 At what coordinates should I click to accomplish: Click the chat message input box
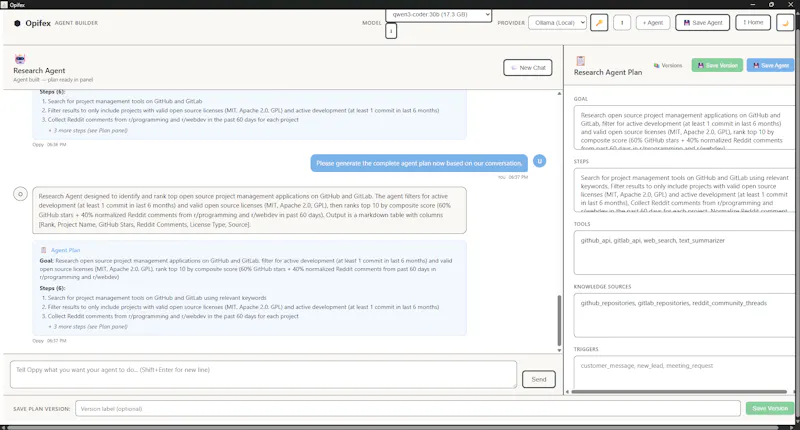click(x=263, y=374)
